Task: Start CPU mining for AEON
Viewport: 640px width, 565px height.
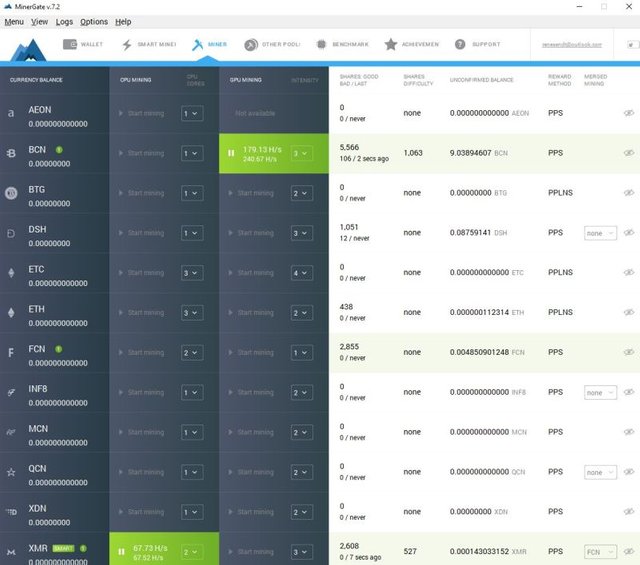Action: point(141,113)
